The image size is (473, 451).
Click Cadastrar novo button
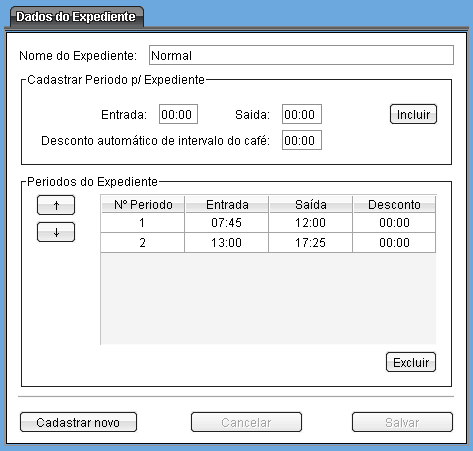(78, 422)
